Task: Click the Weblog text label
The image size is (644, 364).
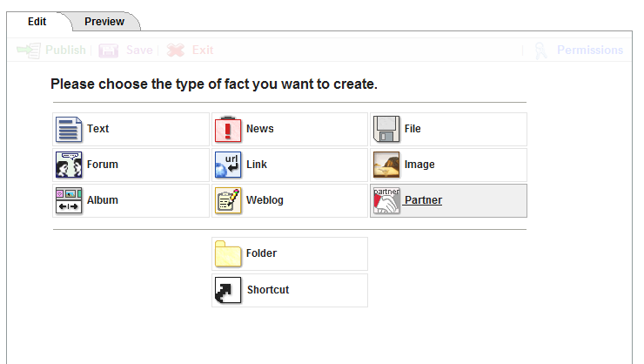Action: coord(265,200)
